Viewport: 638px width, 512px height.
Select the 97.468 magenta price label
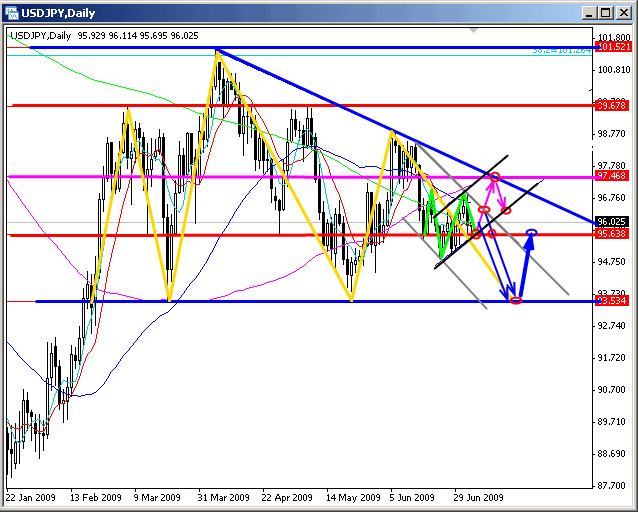click(x=612, y=176)
